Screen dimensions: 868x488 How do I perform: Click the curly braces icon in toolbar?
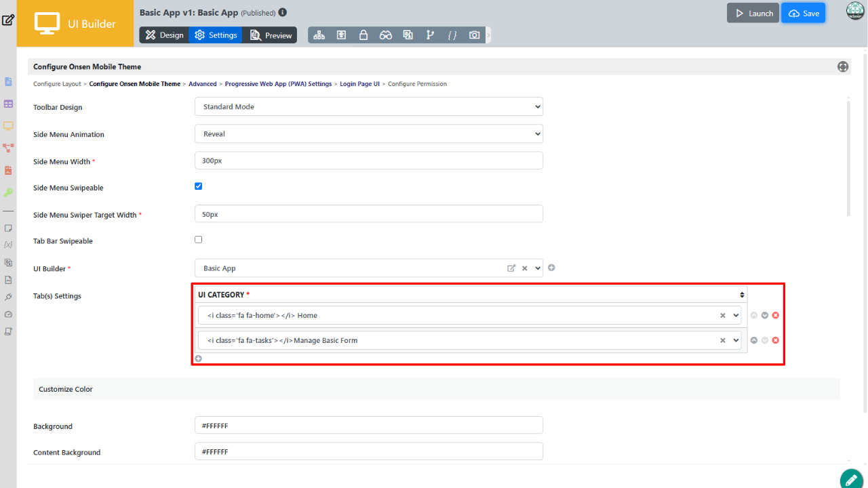(x=452, y=35)
